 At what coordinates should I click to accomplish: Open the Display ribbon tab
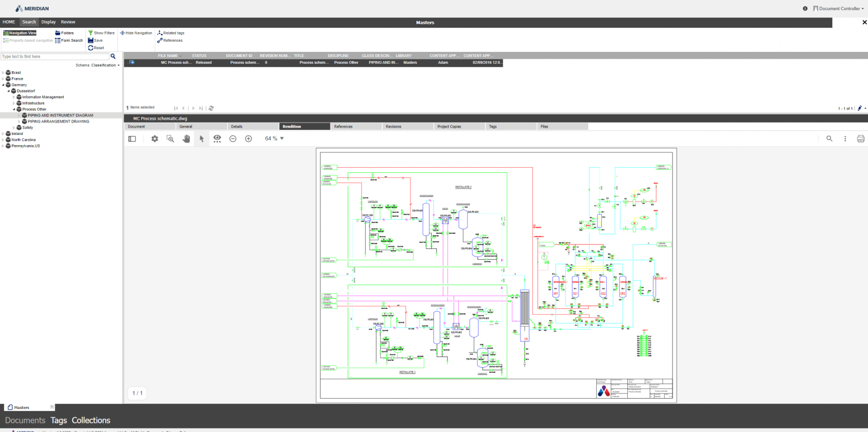click(49, 22)
